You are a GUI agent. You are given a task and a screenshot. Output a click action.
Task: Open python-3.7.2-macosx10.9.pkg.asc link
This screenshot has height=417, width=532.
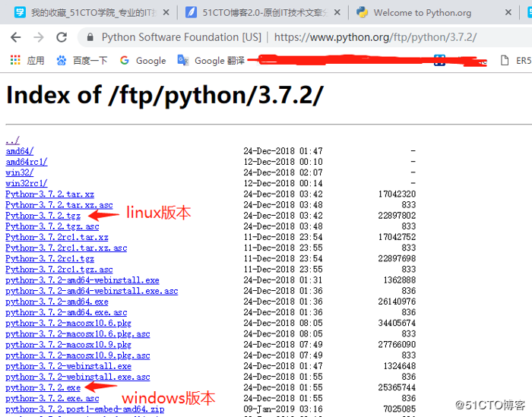click(x=78, y=355)
